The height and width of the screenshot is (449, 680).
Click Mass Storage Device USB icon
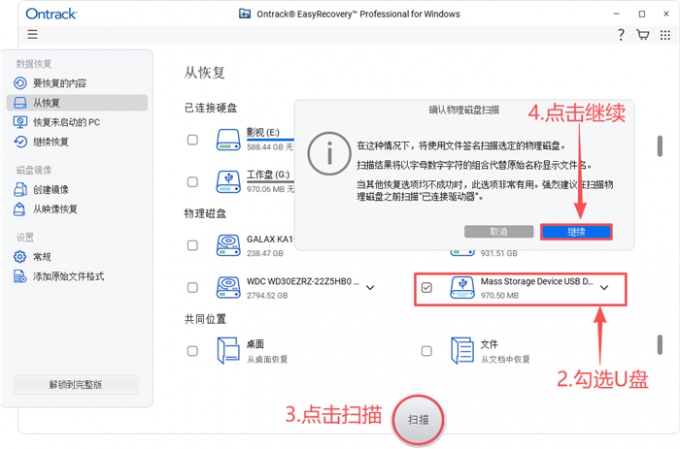click(x=462, y=287)
